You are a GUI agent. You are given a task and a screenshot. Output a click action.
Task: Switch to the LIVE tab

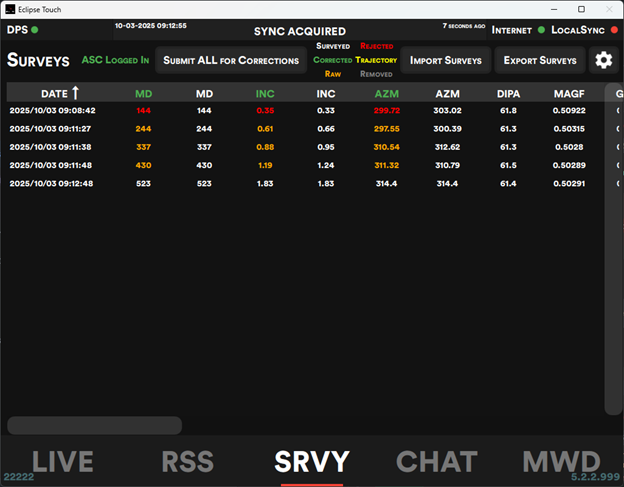(x=62, y=461)
